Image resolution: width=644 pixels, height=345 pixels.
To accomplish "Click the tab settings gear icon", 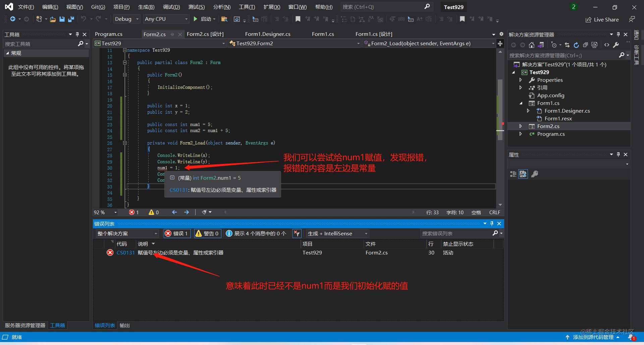I will 501,34.
